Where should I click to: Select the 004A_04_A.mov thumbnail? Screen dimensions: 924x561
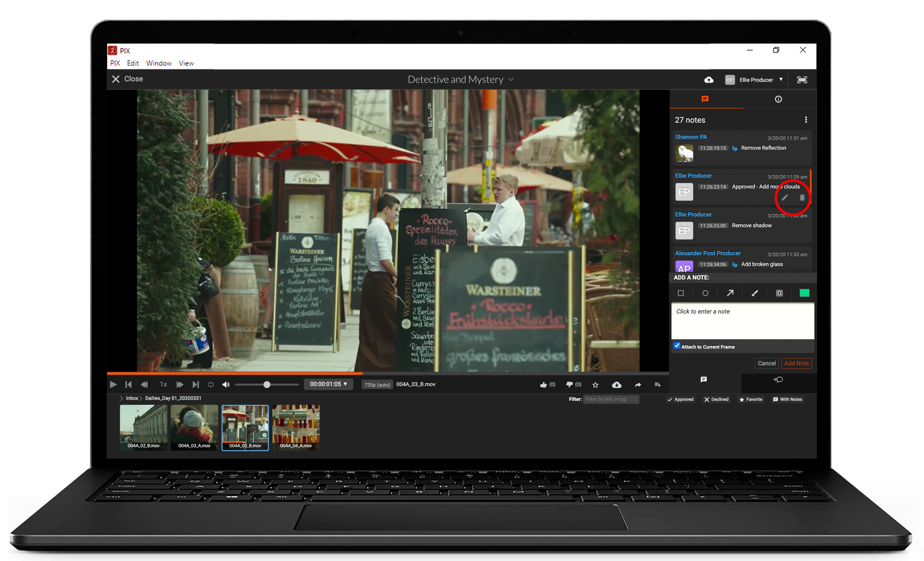(x=296, y=427)
